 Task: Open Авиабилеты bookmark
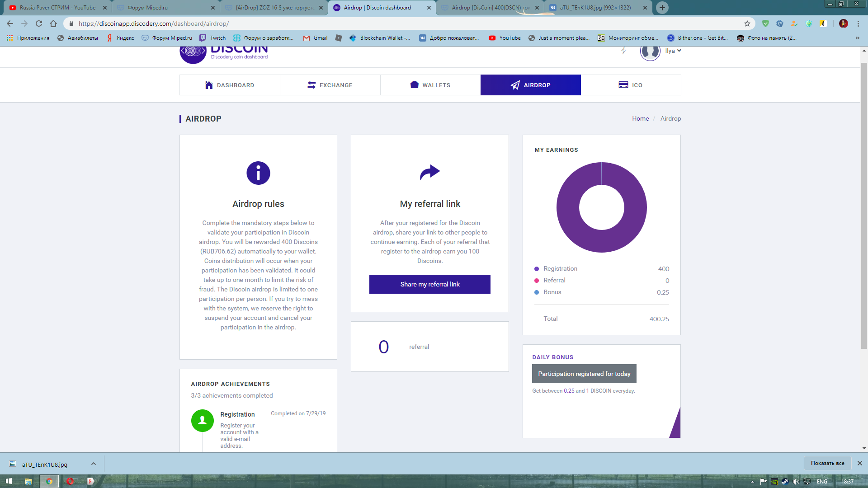tap(78, 38)
